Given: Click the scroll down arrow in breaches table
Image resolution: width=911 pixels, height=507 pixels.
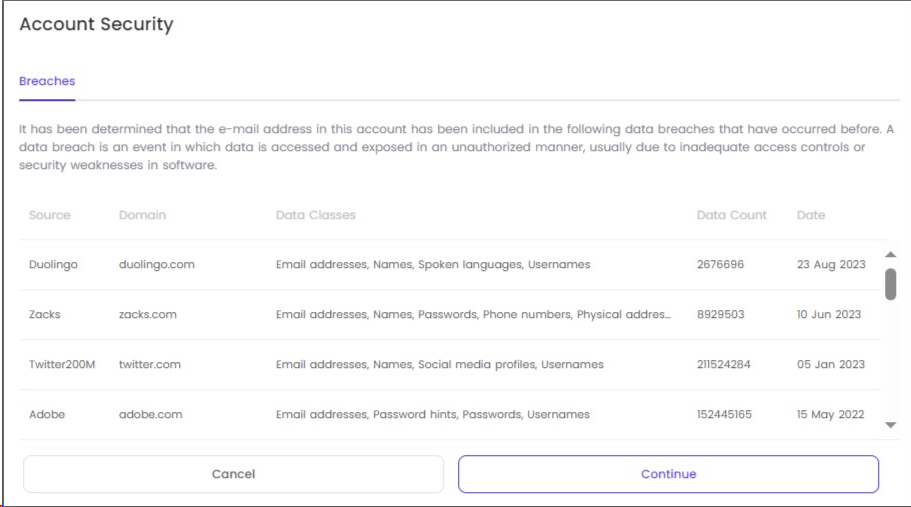Looking at the screenshot, I should point(890,425).
